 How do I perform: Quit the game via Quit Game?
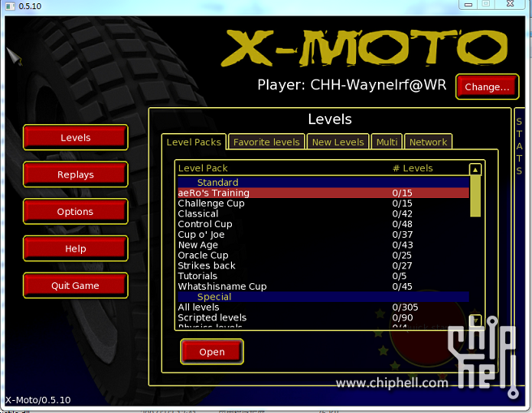click(x=75, y=286)
